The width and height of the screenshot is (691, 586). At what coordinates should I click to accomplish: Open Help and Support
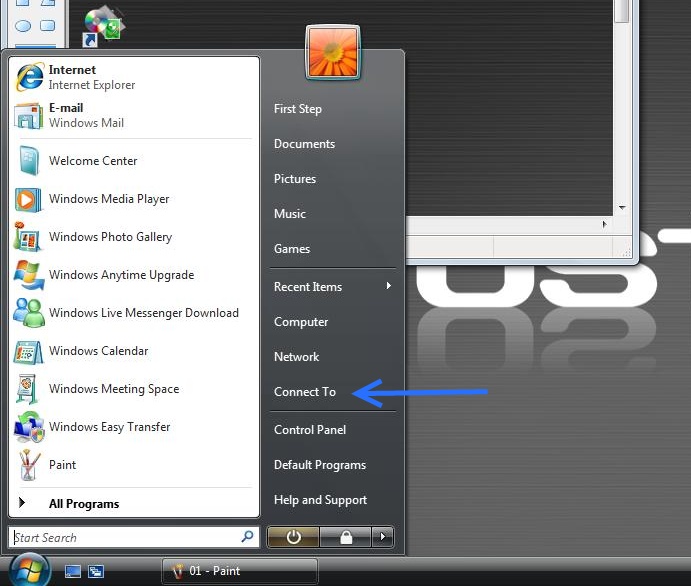320,500
